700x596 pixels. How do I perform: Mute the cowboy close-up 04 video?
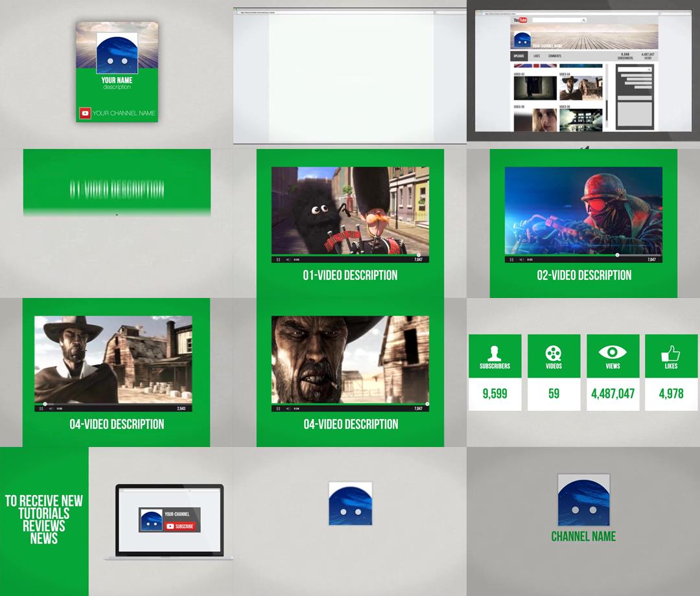click(288, 409)
